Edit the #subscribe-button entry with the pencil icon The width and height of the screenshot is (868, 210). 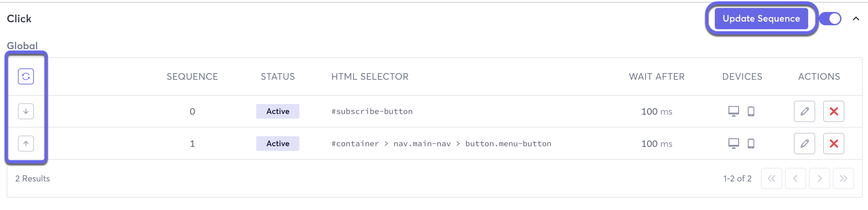pos(804,111)
